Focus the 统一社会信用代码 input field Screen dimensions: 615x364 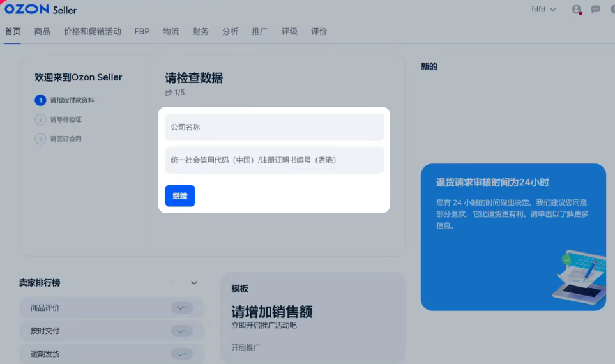point(275,160)
